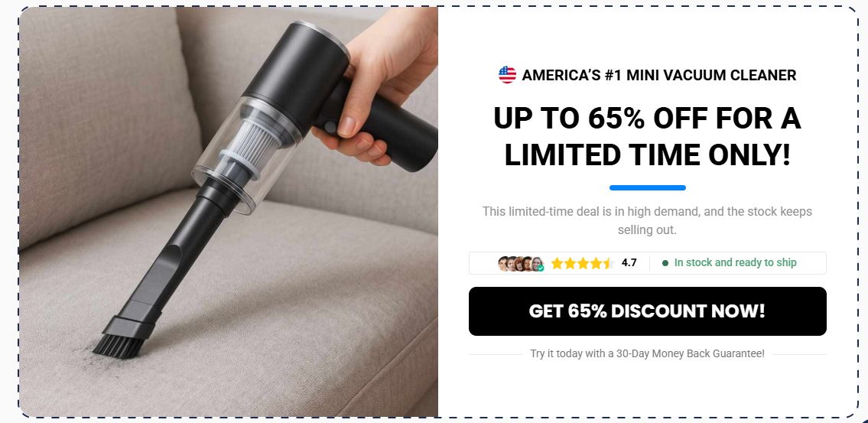The image size is (868, 423).
Task: Click the limited-time deal description text
Action: click(x=647, y=220)
